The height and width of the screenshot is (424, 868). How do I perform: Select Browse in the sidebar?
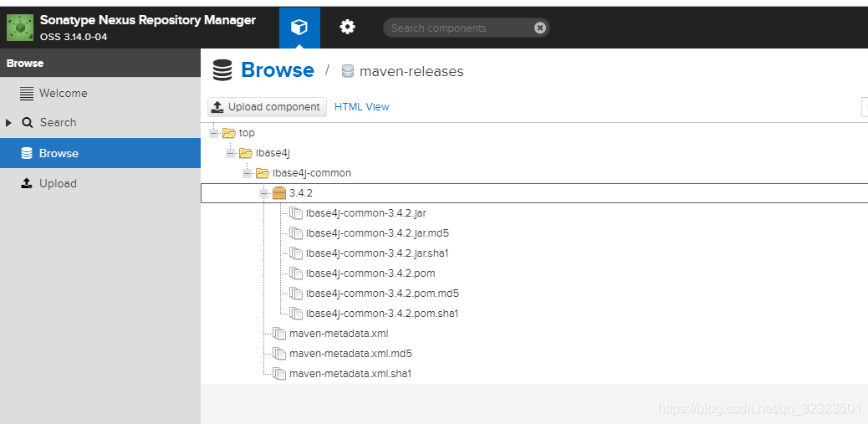pyautogui.click(x=100, y=153)
